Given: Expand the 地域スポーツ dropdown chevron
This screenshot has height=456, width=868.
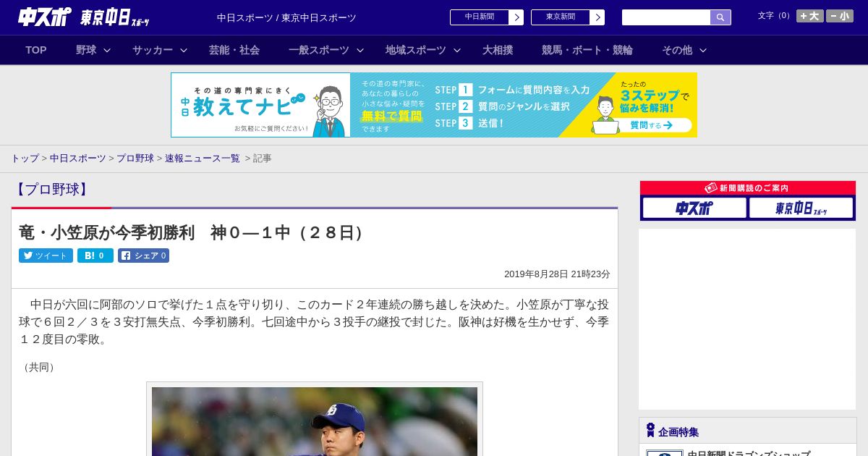Looking at the screenshot, I should tap(457, 50).
